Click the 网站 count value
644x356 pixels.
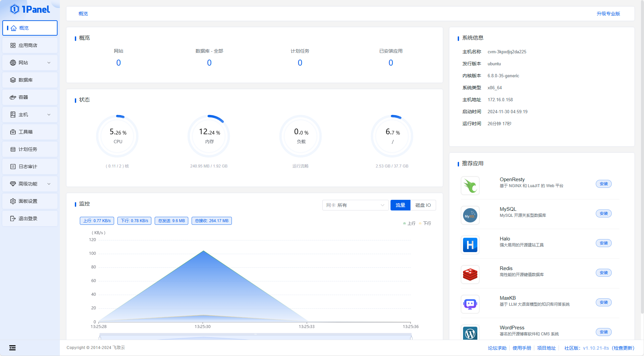pos(118,63)
